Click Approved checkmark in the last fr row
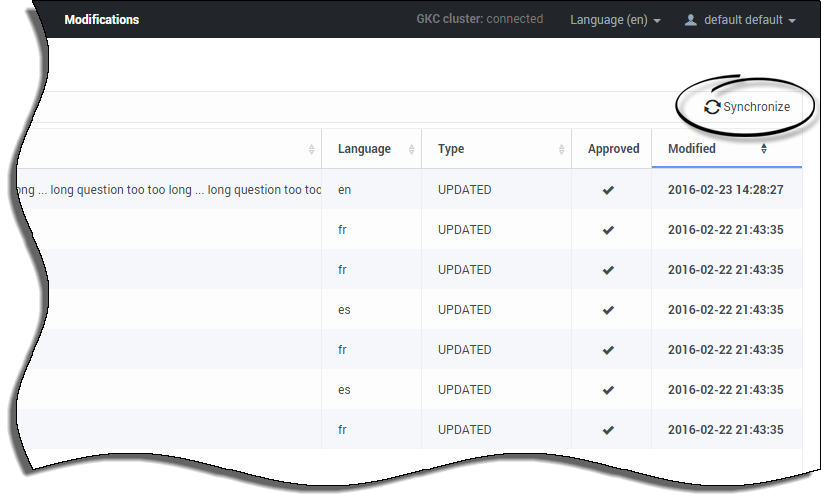 click(608, 430)
